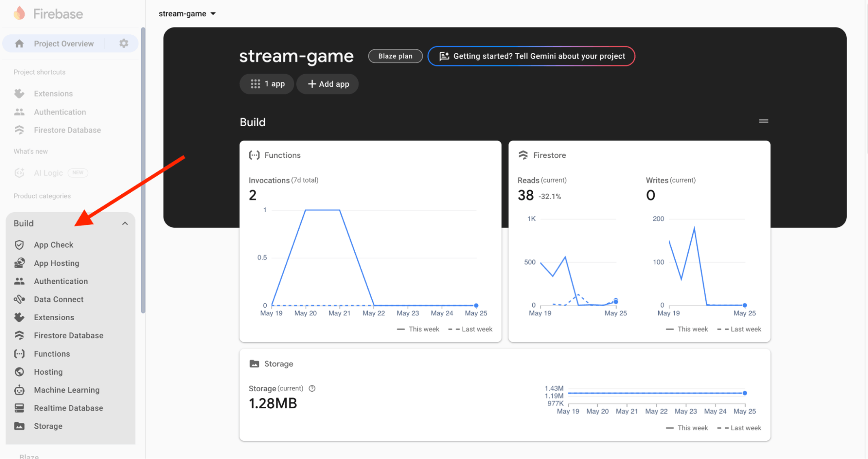Screen dimensions: 868x459
Task: Open Project Overview in the sidebar
Action: point(63,43)
